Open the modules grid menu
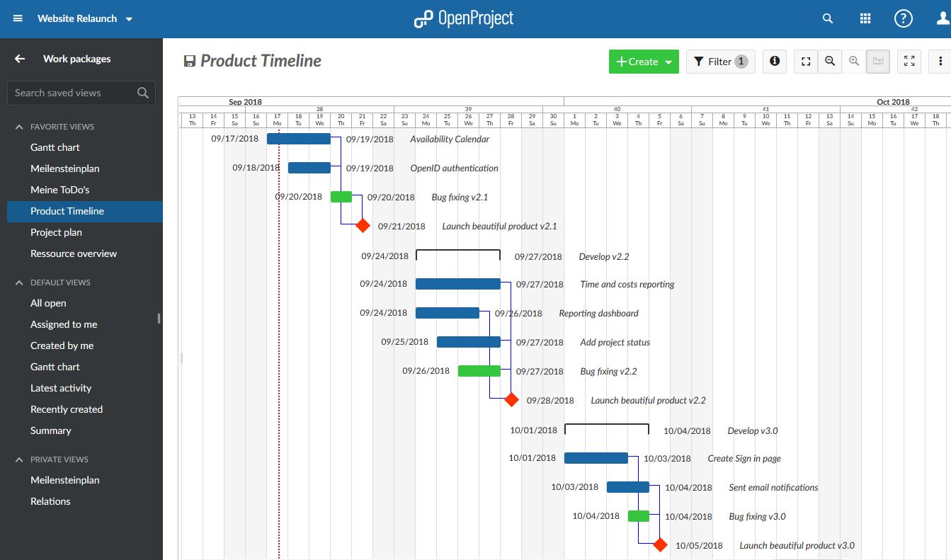The image size is (951, 560). point(865,19)
